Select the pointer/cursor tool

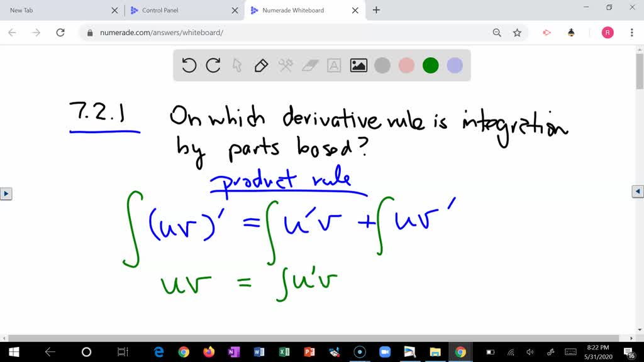point(238,65)
